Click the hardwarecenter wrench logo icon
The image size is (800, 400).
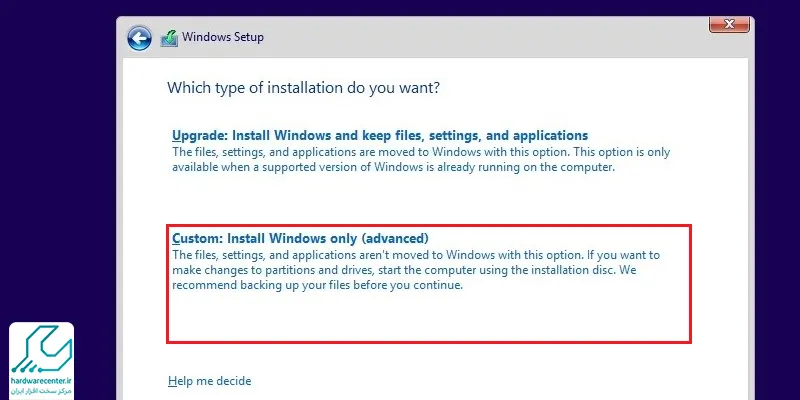pyautogui.click(x=41, y=348)
